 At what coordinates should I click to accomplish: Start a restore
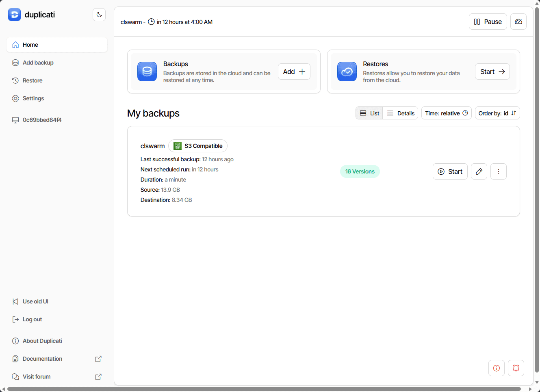[x=492, y=71]
